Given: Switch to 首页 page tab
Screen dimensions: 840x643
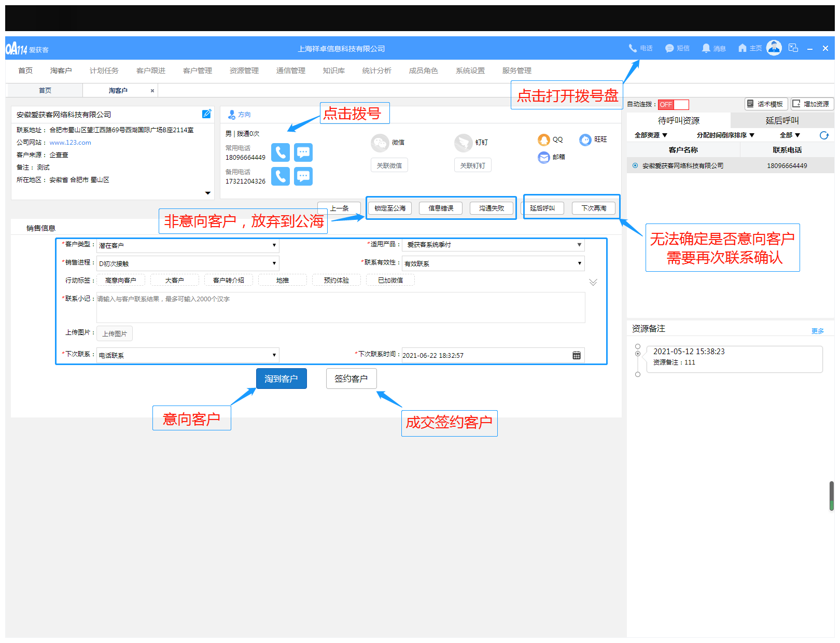Looking at the screenshot, I should click(45, 91).
